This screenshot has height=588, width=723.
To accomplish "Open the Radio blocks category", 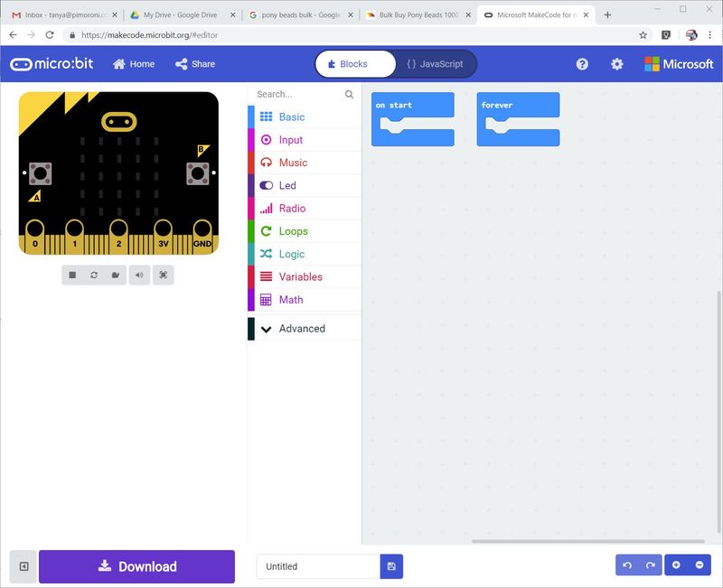I will (305, 209).
